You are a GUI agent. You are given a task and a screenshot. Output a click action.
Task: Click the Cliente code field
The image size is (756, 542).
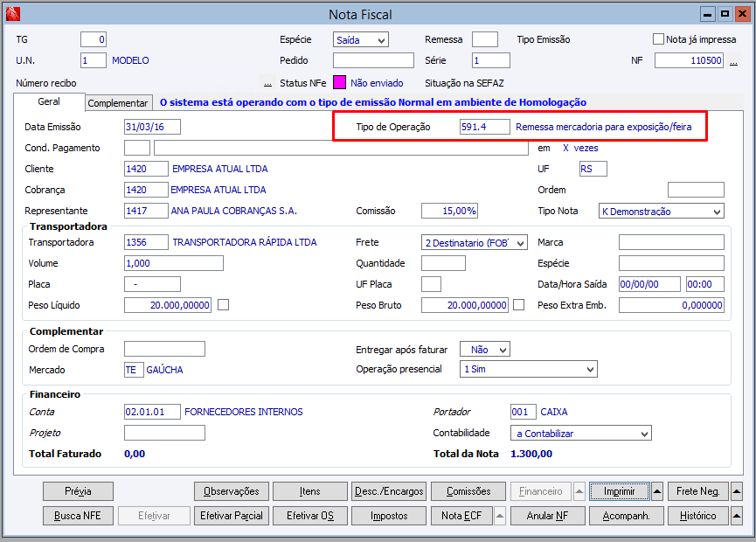146,169
